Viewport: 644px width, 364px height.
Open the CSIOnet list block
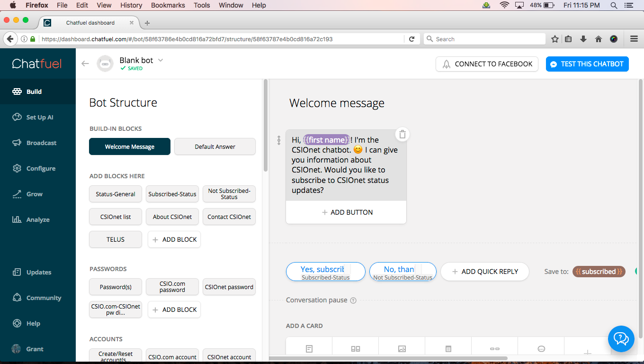coord(116,217)
